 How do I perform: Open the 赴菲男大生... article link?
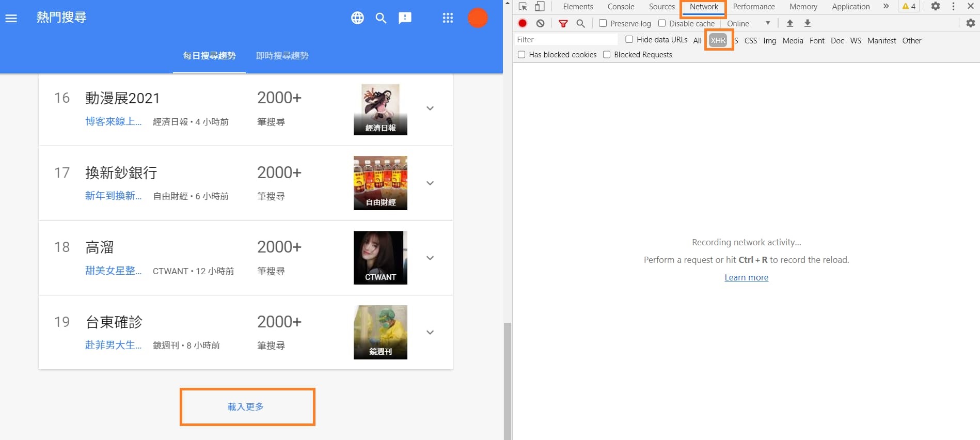(113, 345)
